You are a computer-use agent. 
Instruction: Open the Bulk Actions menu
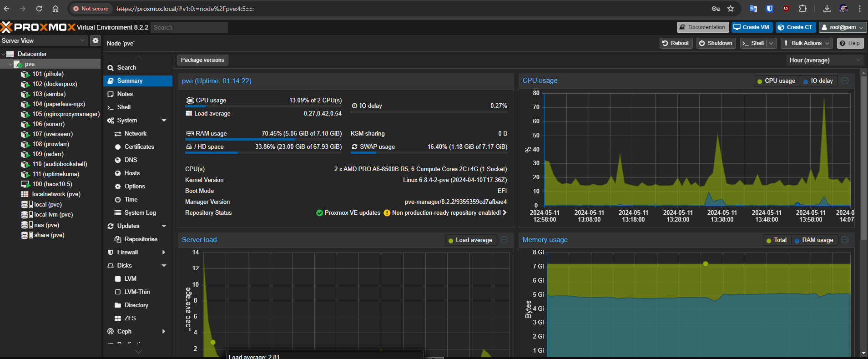(807, 43)
